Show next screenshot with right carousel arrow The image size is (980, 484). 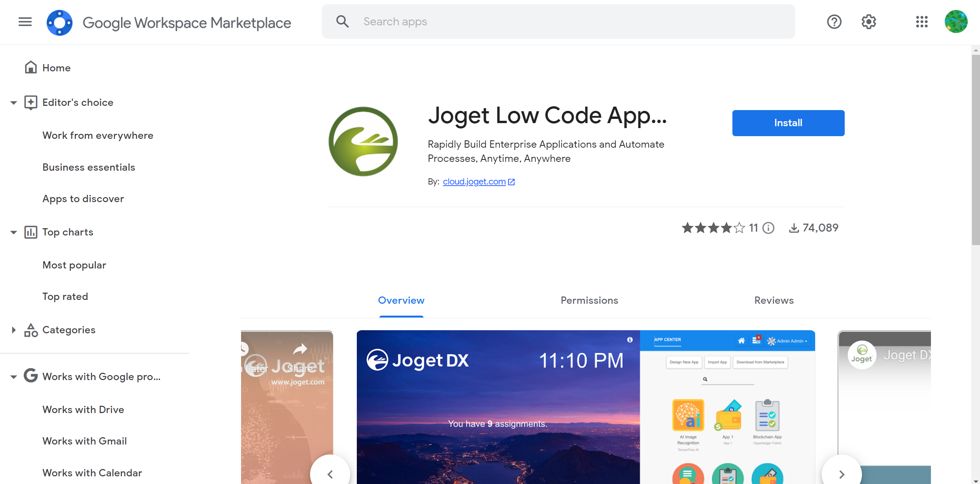coord(841,474)
